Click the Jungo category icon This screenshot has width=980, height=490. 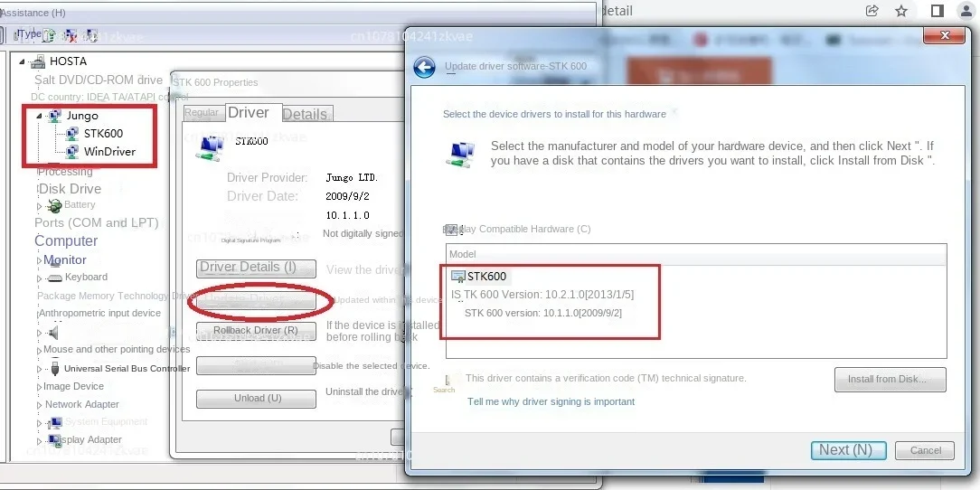pyautogui.click(x=55, y=116)
